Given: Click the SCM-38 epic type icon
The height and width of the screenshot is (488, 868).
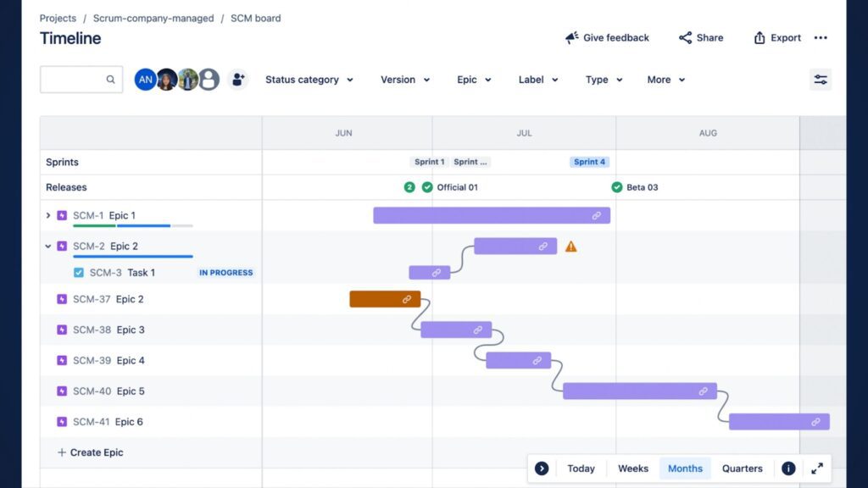Looking at the screenshot, I should tap(62, 330).
